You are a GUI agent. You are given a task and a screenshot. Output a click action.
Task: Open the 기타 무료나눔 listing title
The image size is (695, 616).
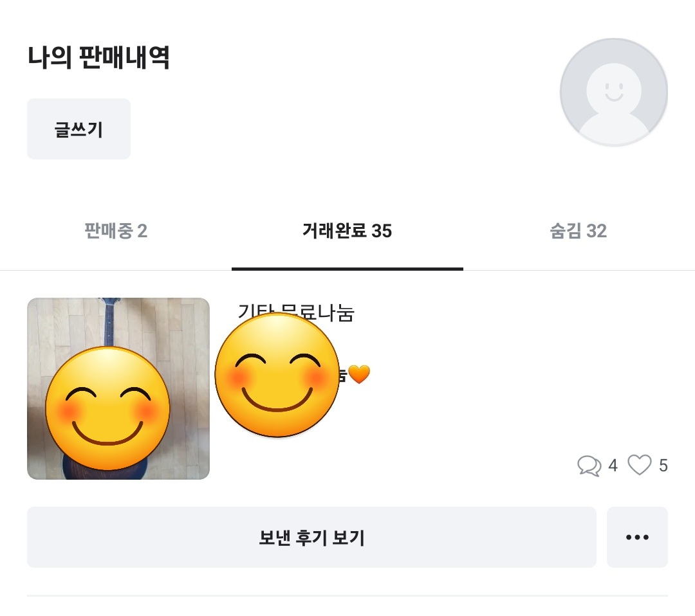click(296, 313)
